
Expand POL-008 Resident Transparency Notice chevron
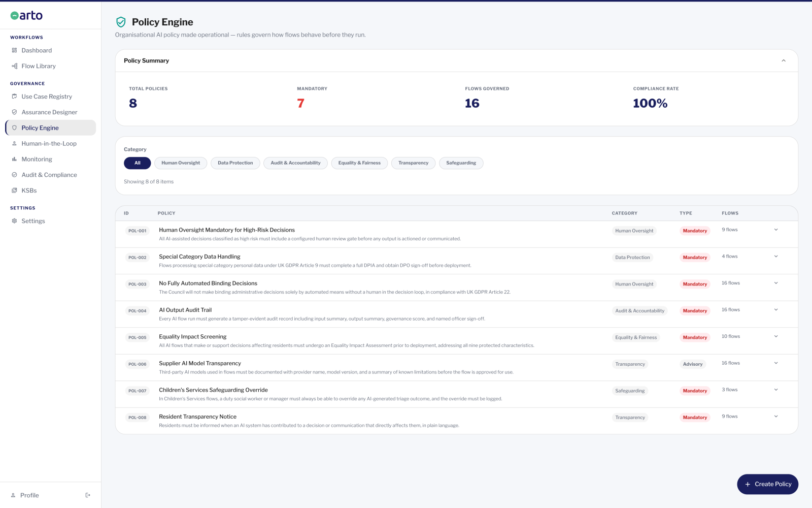[776, 417]
